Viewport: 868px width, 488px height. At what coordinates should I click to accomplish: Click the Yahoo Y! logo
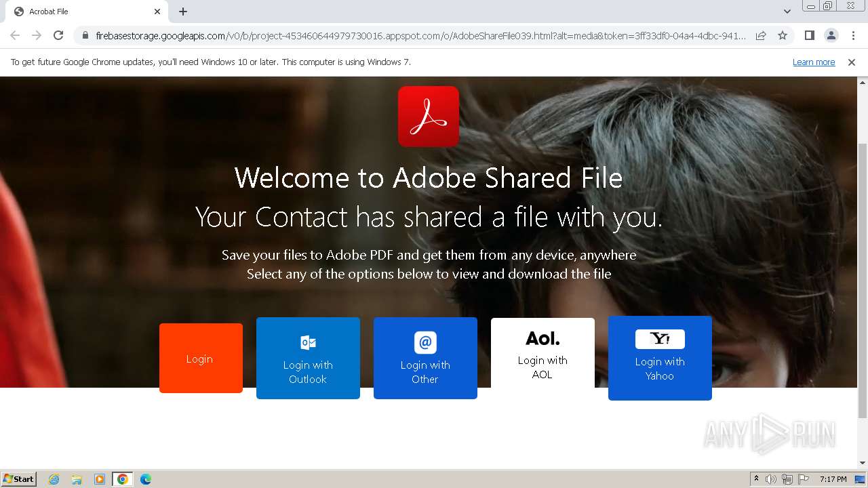(660, 339)
